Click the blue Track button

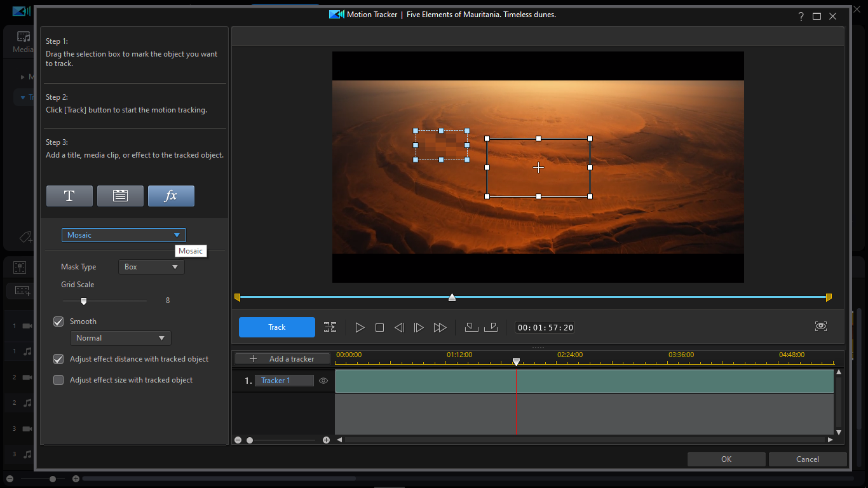coord(276,327)
